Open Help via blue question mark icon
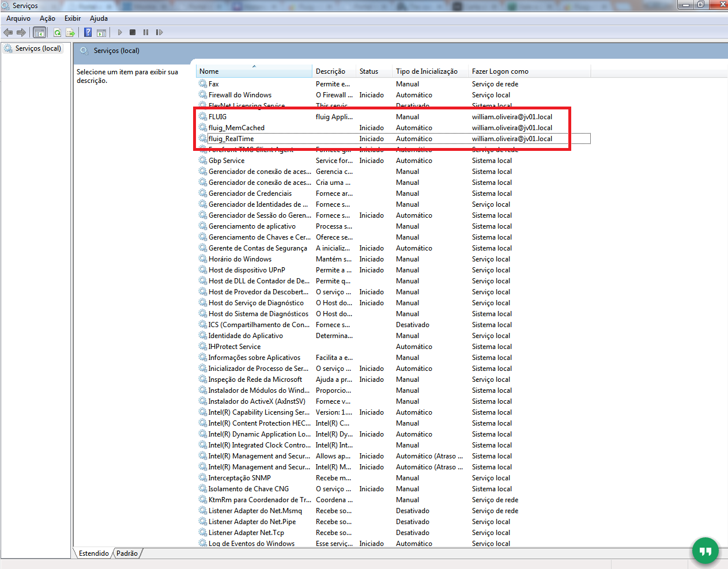The height and width of the screenshot is (569, 728). (88, 32)
